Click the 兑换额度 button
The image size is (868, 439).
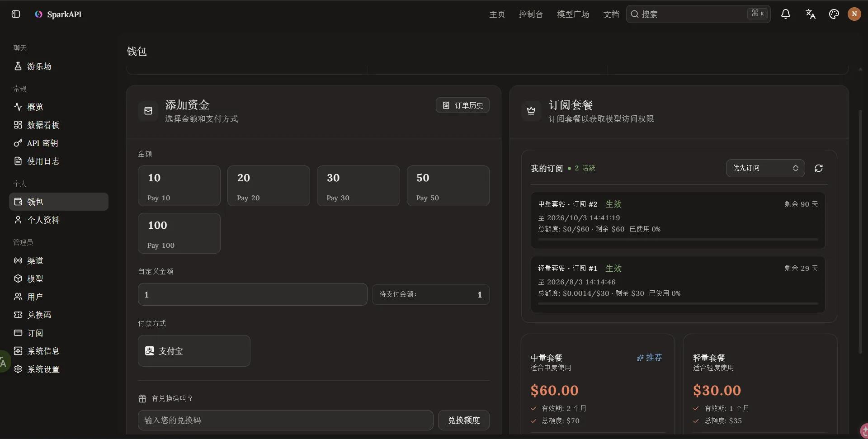[x=464, y=420]
